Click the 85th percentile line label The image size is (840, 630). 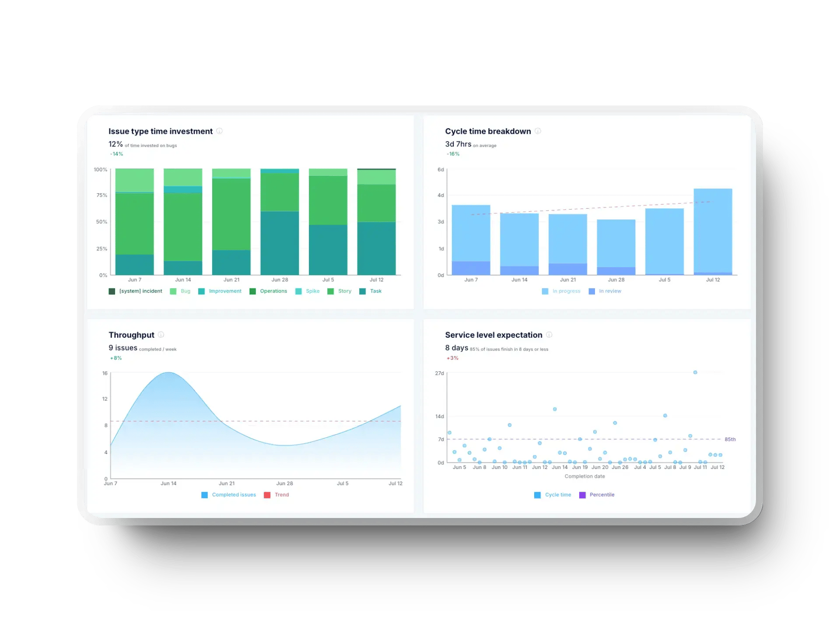click(730, 439)
